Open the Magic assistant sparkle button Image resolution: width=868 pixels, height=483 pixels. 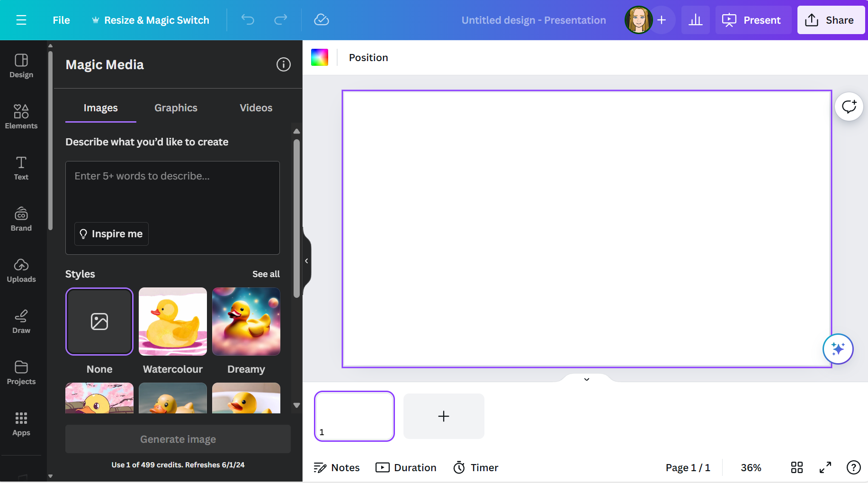[x=838, y=349]
